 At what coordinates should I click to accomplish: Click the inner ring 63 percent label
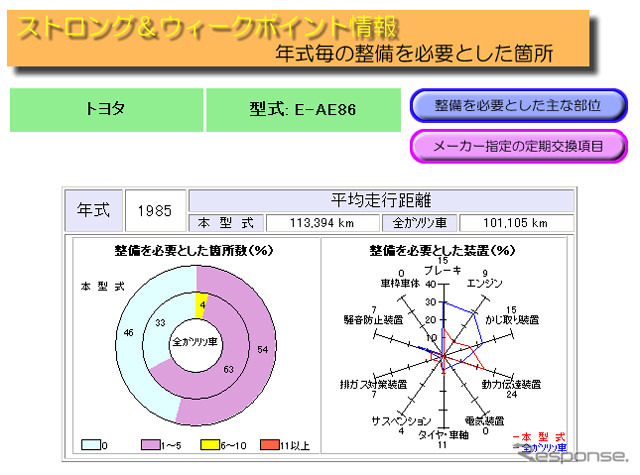229,369
